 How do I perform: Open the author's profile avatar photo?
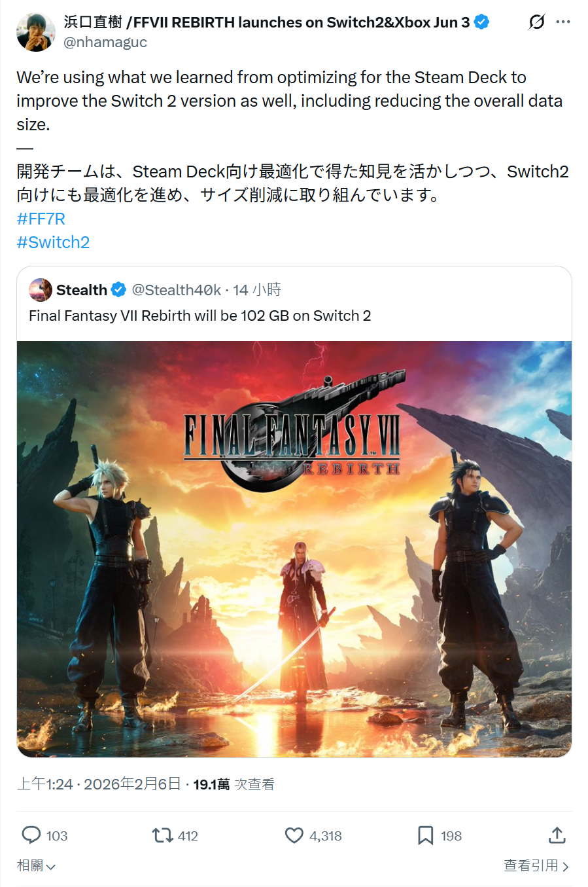[x=35, y=32]
